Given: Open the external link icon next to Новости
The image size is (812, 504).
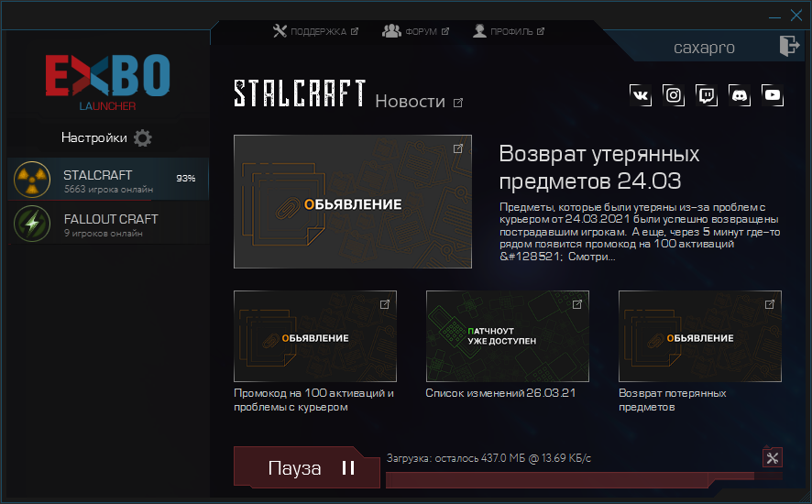Looking at the screenshot, I should (x=458, y=103).
